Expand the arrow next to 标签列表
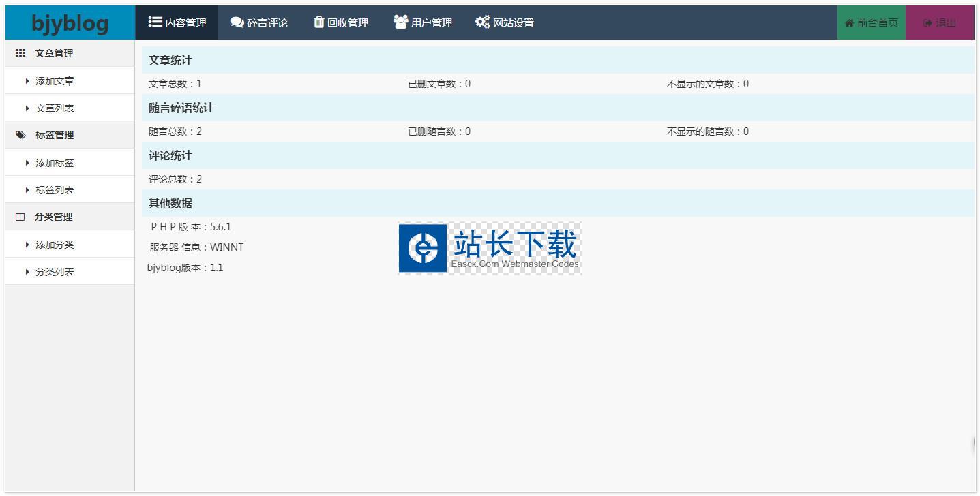 (27, 190)
